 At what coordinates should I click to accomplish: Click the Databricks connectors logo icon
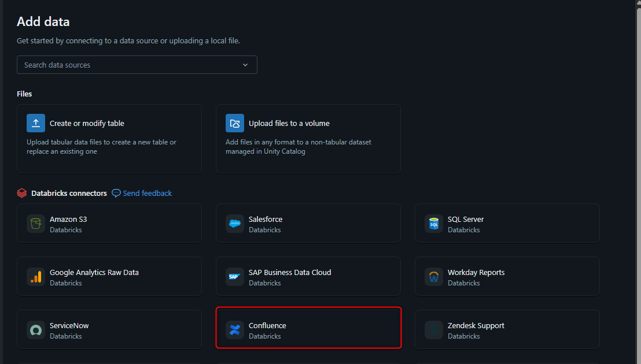(x=21, y=193)
